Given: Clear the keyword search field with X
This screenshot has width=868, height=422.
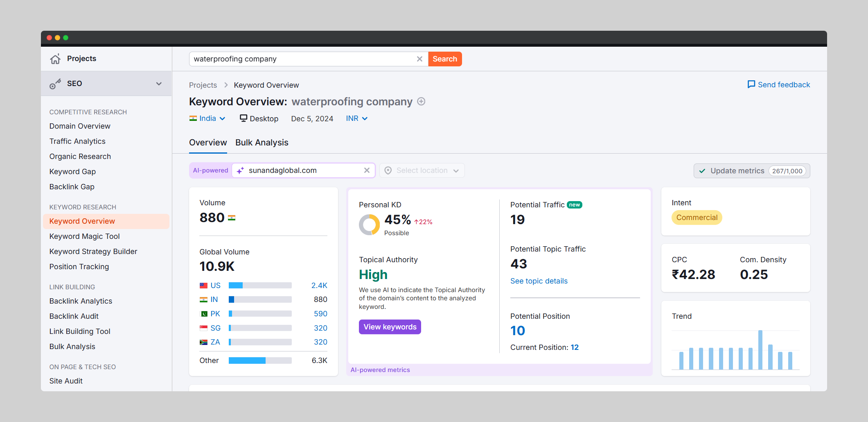Looking at the screenshot, I should click(419, 59).
